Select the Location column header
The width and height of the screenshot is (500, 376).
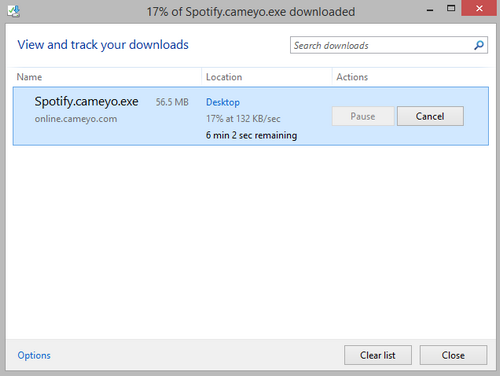click(224, 77)
